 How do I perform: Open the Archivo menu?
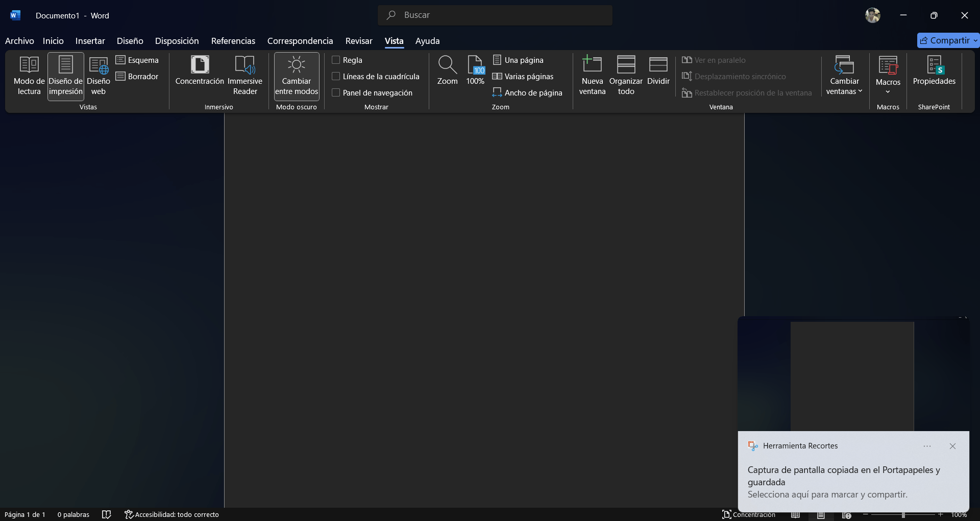(x=19, y=41)
